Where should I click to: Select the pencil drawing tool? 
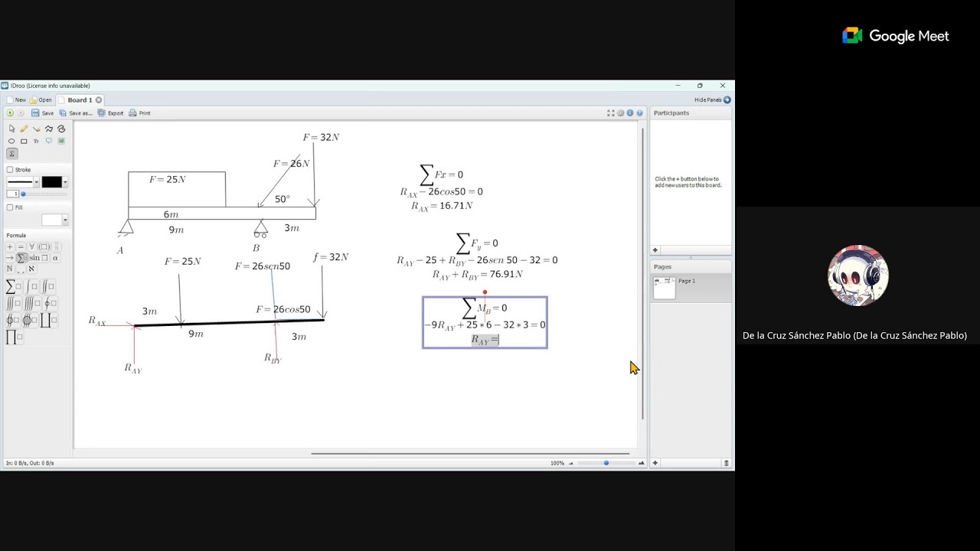pyautogui.click(x=24, y=129)
